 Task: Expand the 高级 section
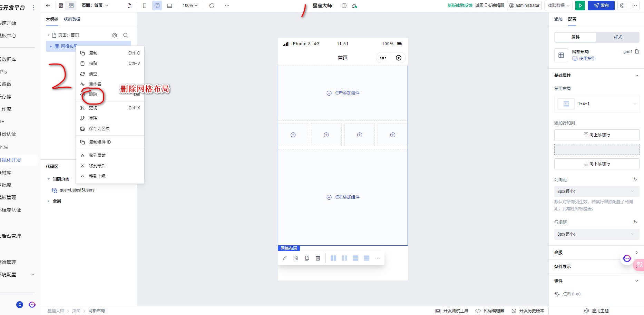click(637, 253)
